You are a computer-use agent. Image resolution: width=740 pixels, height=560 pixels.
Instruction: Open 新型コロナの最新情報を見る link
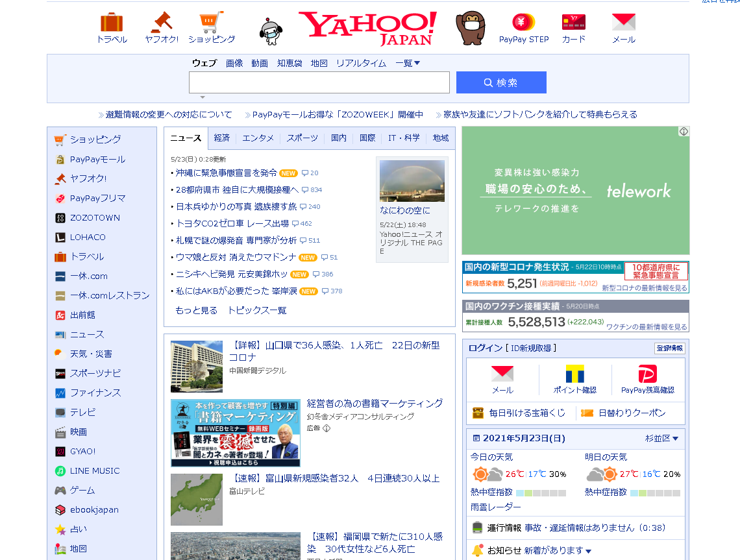pos(644,287)
